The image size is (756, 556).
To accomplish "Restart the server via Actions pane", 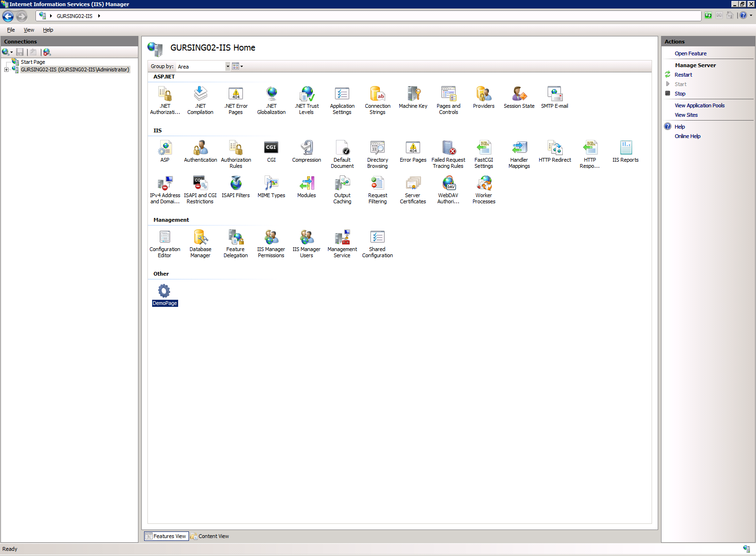I will point(682,74).
